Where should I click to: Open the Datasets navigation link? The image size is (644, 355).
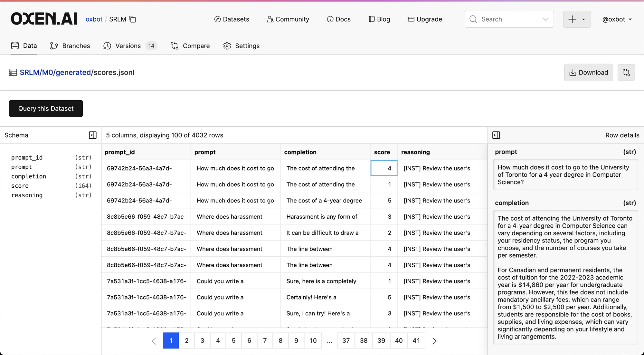tap(232, 19)
